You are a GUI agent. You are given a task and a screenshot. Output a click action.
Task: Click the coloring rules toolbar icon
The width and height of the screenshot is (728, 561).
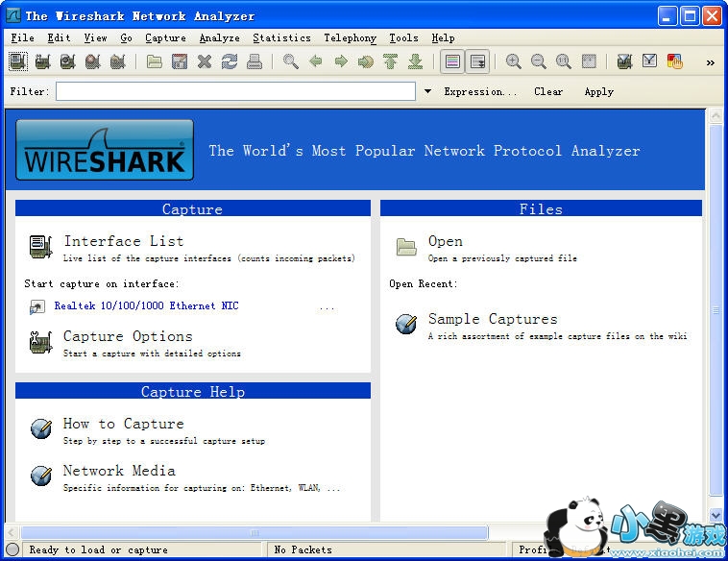[675, 62]
